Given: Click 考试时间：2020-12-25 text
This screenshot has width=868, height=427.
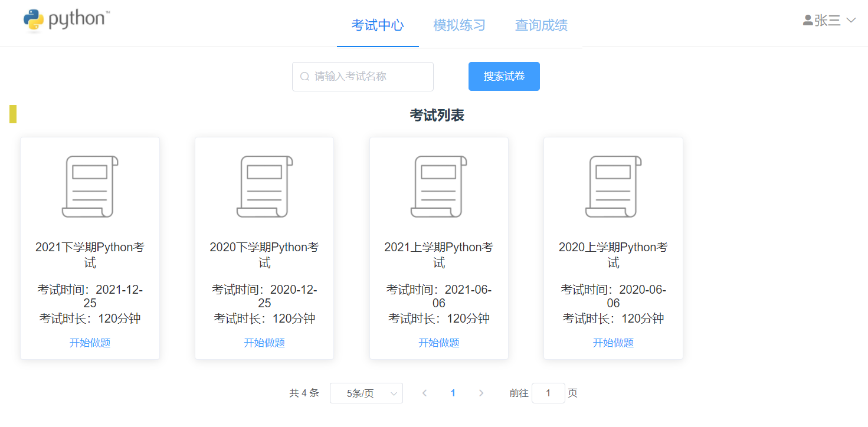Looking at the screenshot, I should [x=264, y=296].
